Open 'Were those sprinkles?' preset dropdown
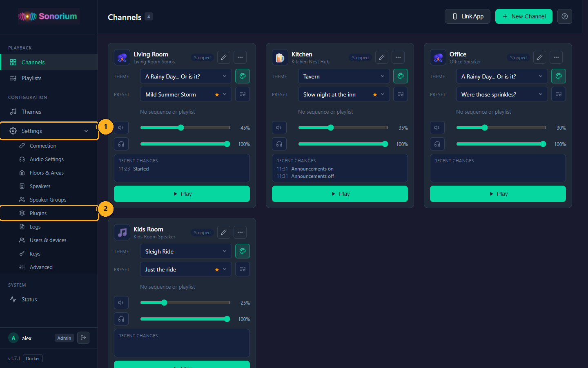 [502, 94]
